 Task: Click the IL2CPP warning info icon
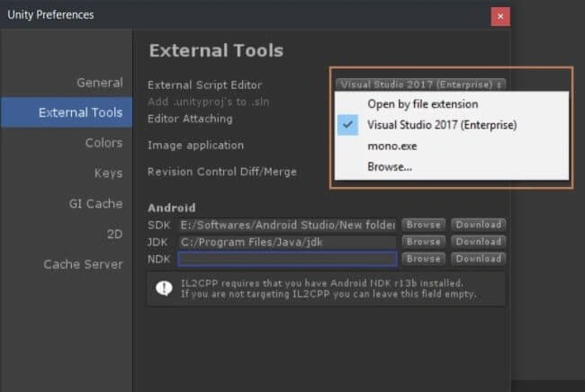point(164,288)
